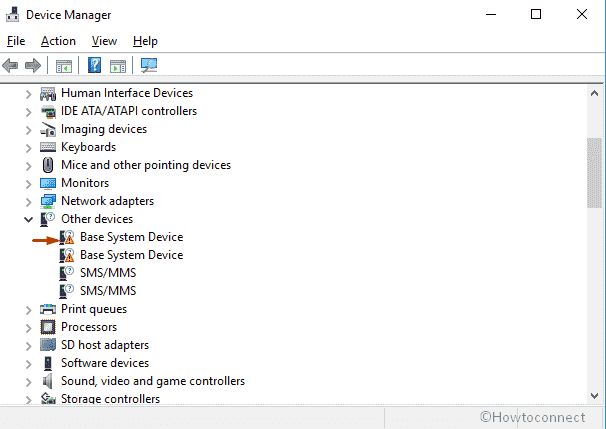Click the Forward arrow toolbar icon
Viewport: 606px width, 429px height.
click(x=33, y=65)
